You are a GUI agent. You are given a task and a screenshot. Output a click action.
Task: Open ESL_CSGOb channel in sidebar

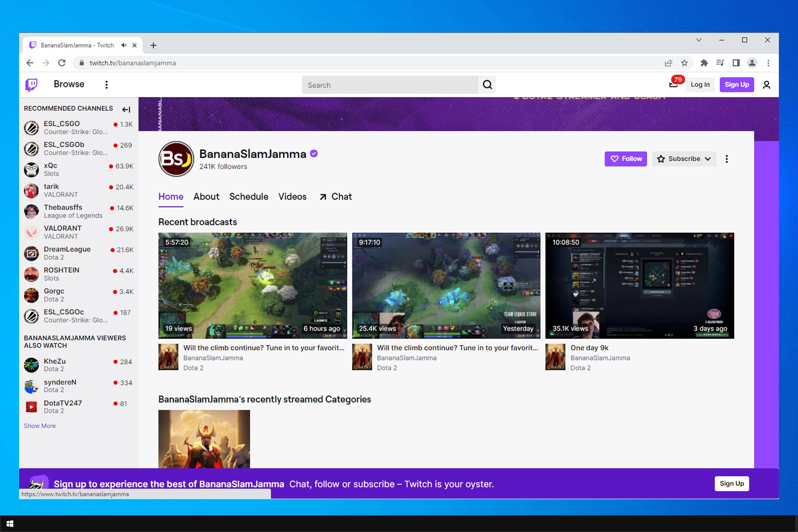tap(79, 148)
